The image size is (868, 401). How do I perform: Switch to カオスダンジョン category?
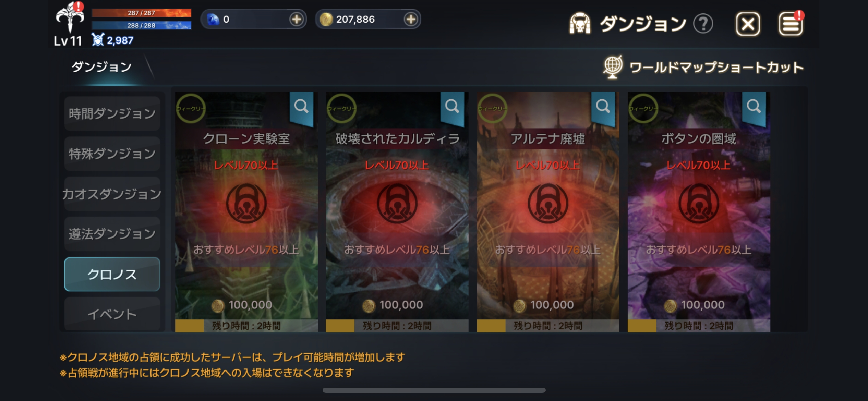pyautogui.click(x=112, y=194)
